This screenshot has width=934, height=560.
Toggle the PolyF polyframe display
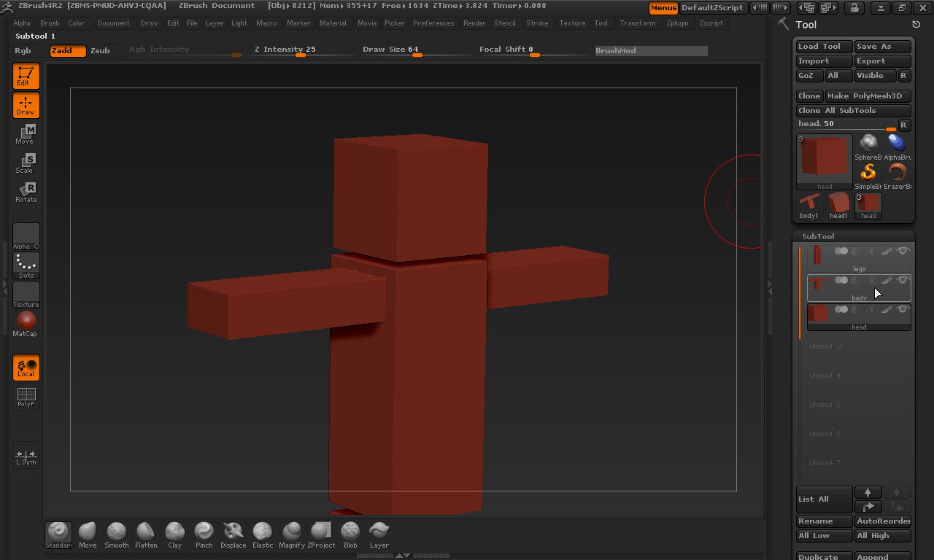click(26, 397)
